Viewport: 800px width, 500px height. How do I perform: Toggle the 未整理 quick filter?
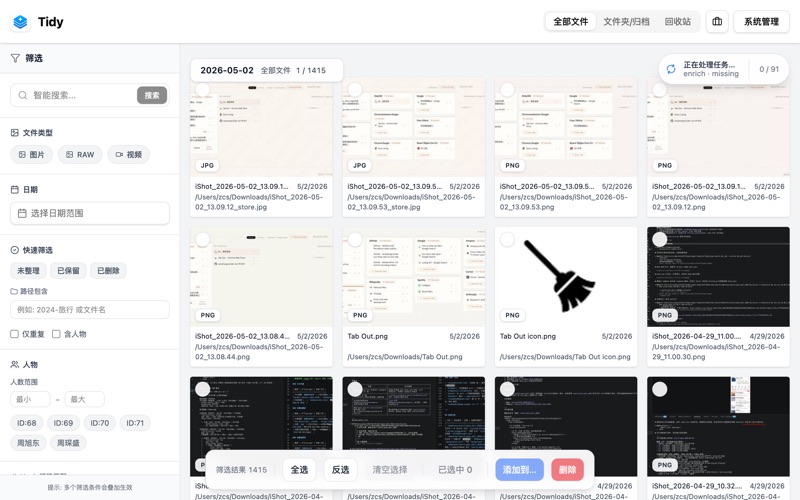(28, 270)
